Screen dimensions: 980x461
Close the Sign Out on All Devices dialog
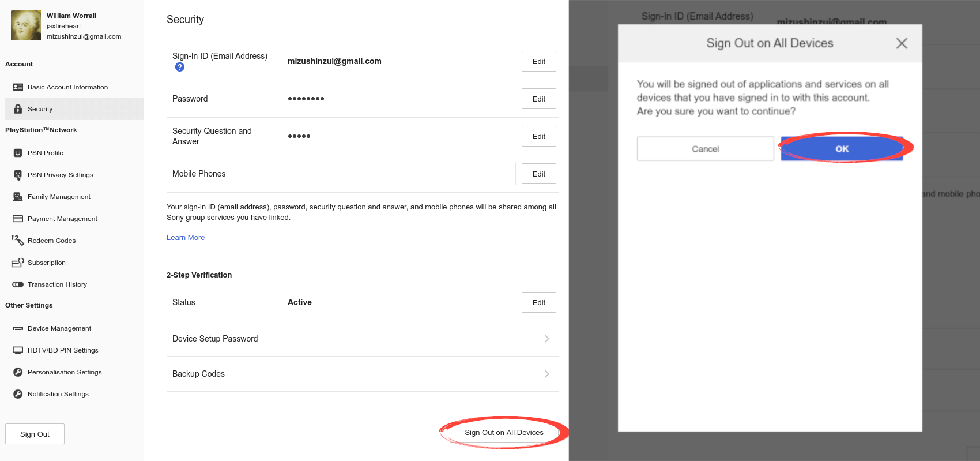click(902, 43)
